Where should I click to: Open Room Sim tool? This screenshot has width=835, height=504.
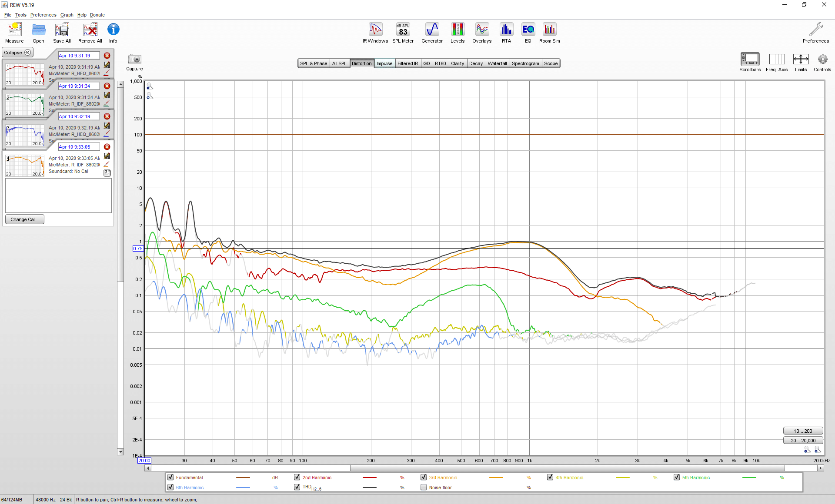point(550,33)
